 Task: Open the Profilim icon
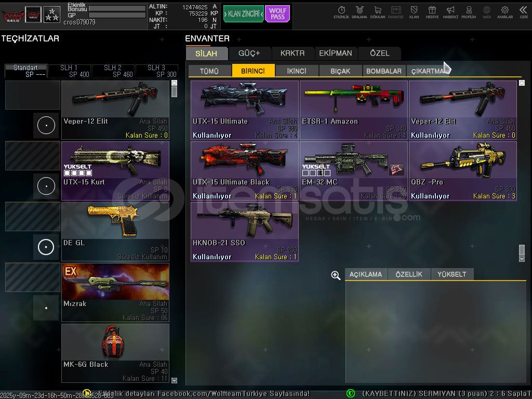469,12
